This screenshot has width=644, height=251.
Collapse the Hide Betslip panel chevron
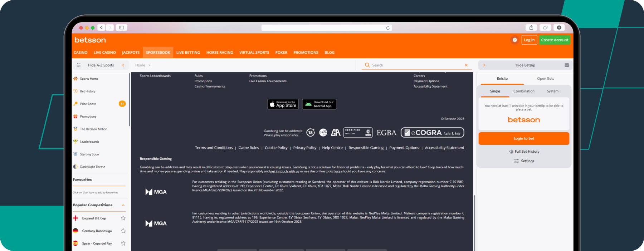click(484, 65)
